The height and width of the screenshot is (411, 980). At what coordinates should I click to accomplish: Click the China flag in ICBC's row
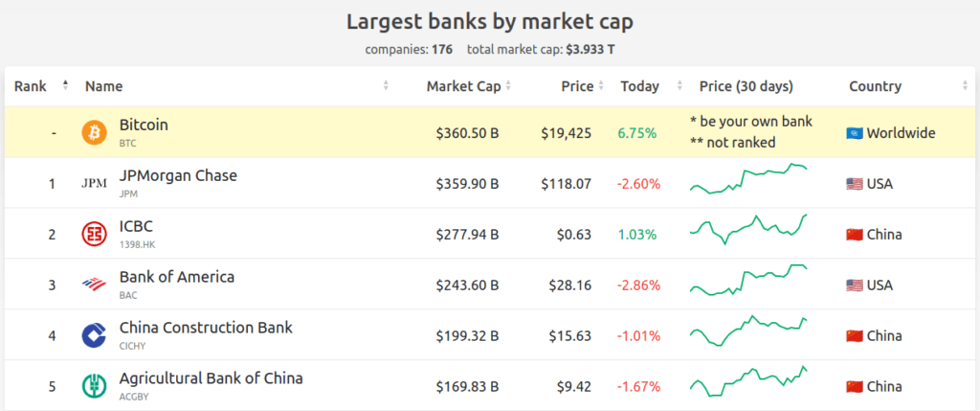point(855,235)
